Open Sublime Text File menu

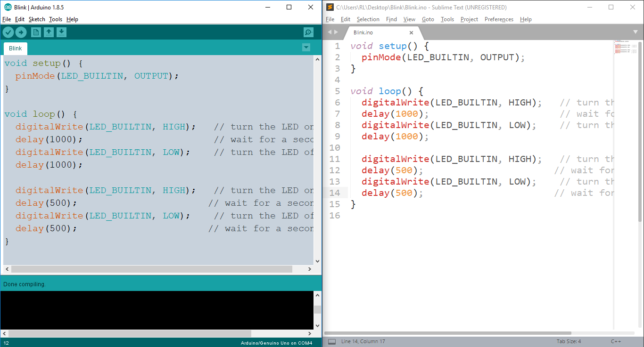coord(330,19)
